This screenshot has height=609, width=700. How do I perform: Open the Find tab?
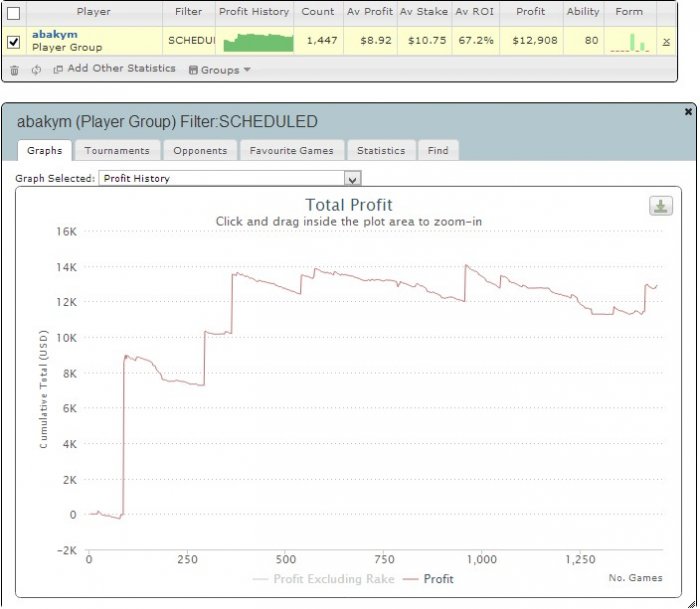click(x=438, y=150)
